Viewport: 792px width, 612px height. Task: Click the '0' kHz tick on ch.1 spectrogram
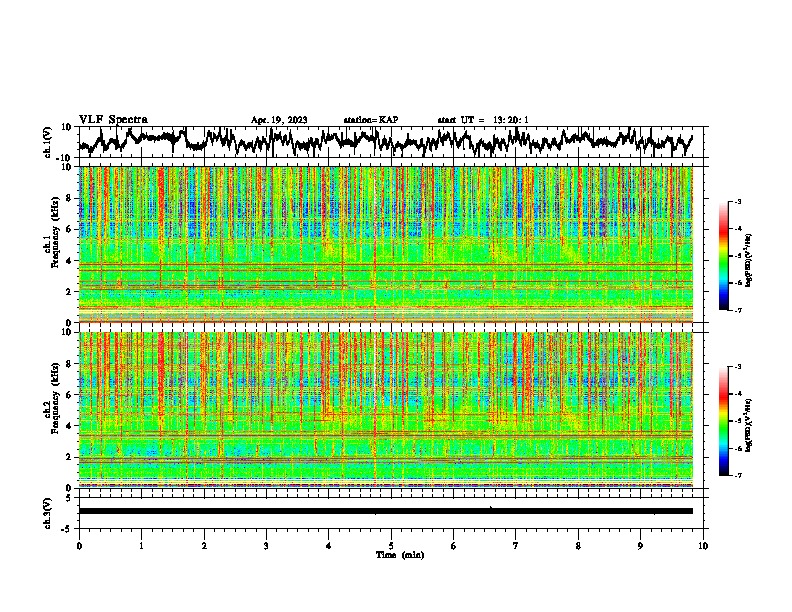[x=69, y=322]
